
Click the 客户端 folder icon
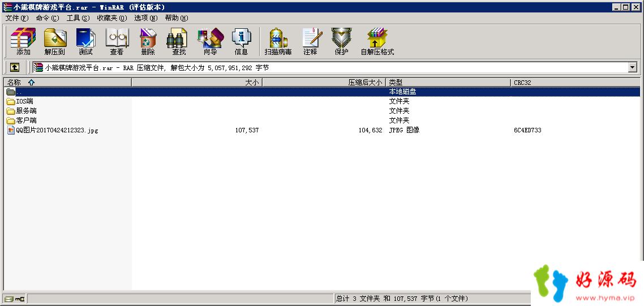[11, 120]
